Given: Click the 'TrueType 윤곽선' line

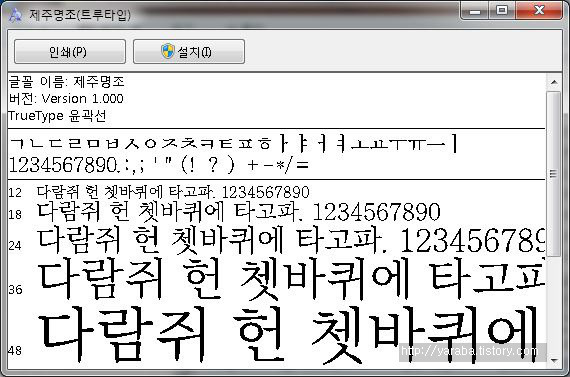Looking at the screenshot, I should tap(57, 116).
